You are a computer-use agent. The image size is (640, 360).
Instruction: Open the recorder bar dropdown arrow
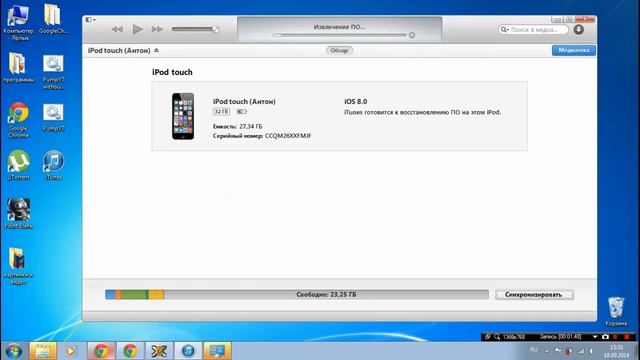(x=595, y=337)
